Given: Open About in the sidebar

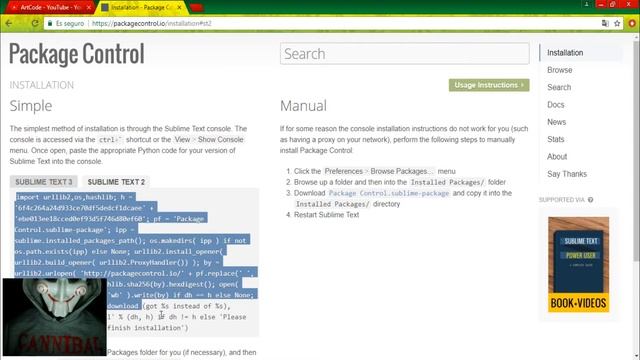Looking at the screenshot, I should coord(557,156).
